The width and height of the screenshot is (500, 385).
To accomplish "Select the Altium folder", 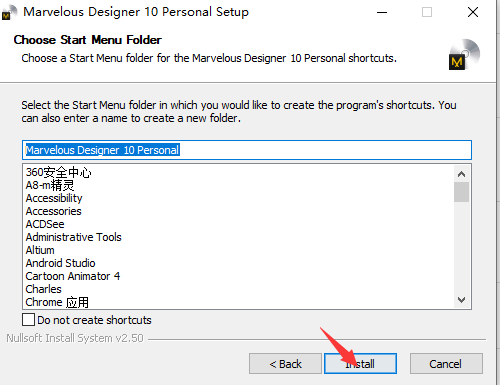I will pyautogui.click(x=40, y=250).
